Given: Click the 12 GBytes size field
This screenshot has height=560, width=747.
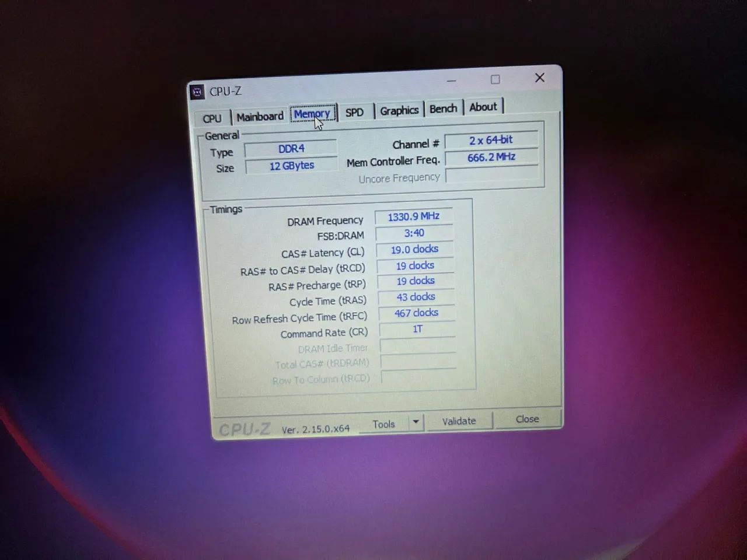Looking at the screenshot, I should [x=292, y=166].
